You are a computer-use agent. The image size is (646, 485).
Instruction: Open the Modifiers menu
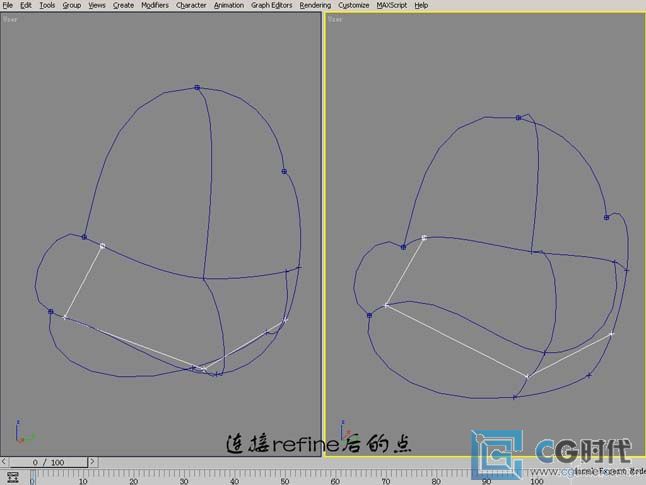tap(155, 5)
